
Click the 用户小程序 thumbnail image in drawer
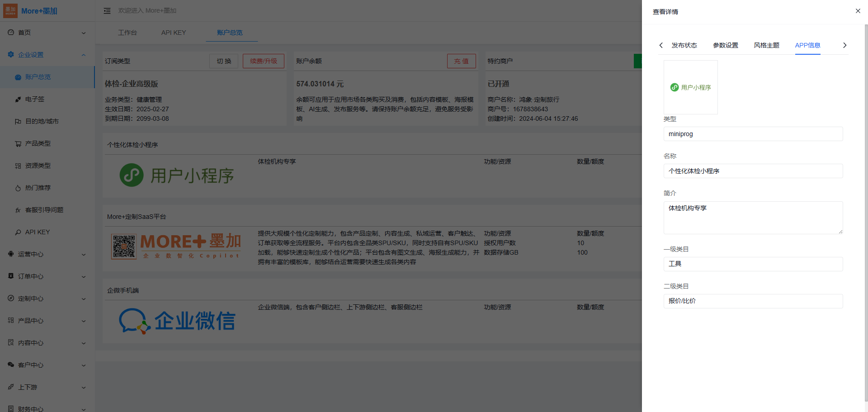tap(690, 87)
